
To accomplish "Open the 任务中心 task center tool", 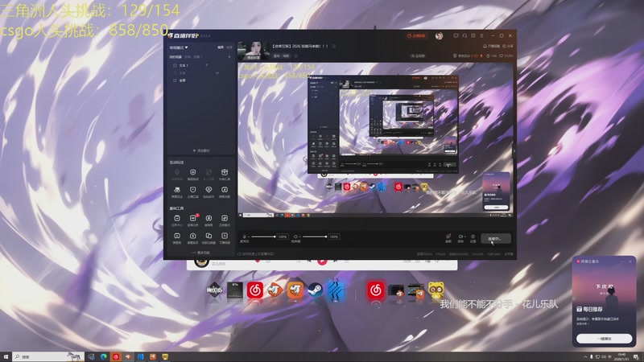I will point(176,220).
